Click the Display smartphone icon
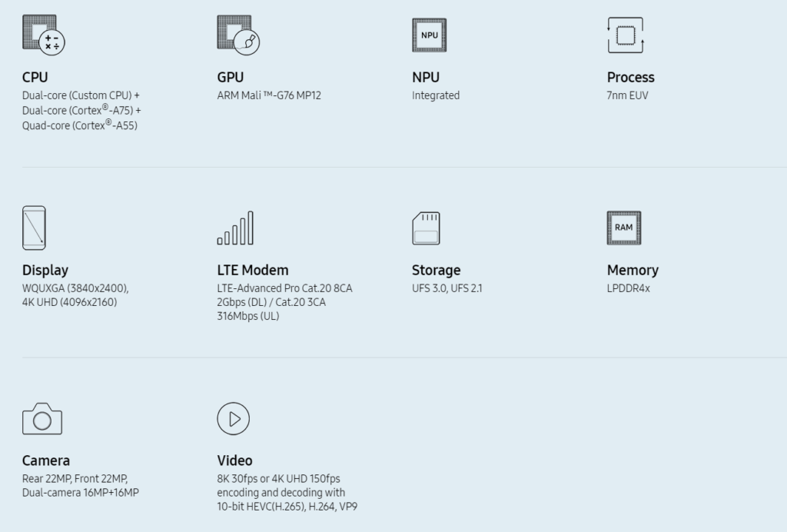Viewport: 787px width, 532px height. pos(34,228)
